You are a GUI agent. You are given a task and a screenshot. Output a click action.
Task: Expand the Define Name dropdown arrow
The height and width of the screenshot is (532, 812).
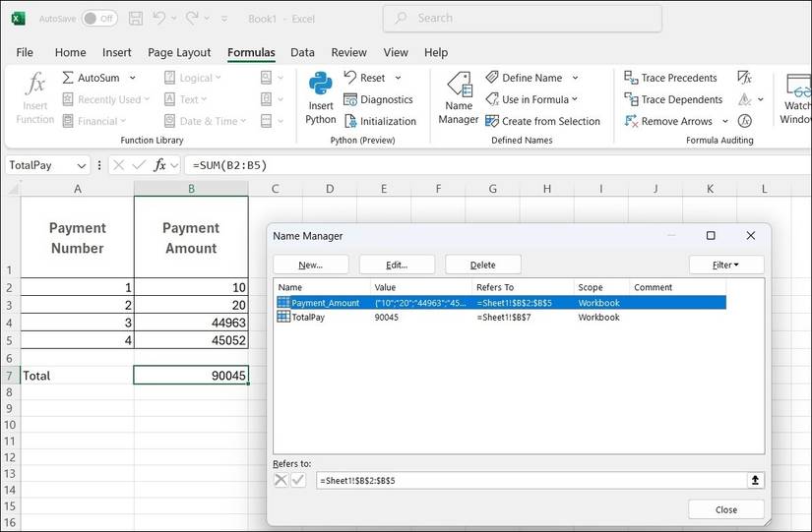pos(575,78)
